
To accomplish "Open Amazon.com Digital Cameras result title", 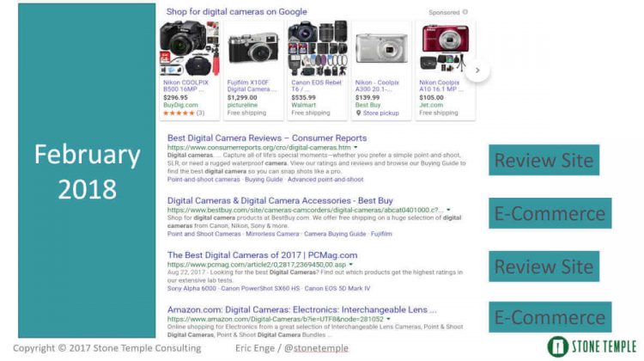I will pyautogui.click(x=302, y=310).
